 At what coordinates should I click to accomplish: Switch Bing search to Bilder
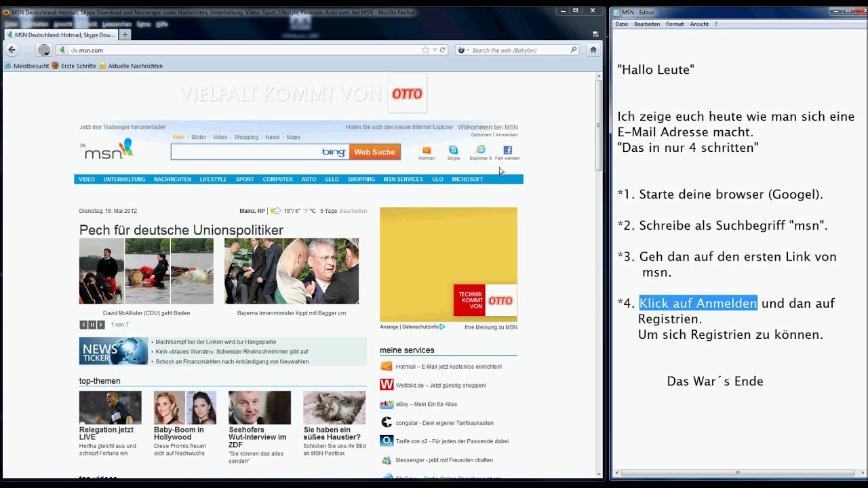tap(199, 137)
